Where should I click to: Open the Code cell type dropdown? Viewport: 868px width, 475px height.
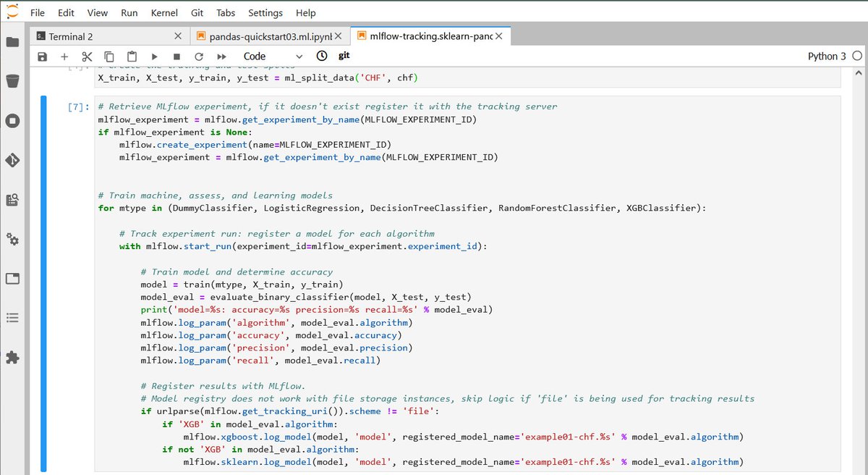click(x=273, y=55)
